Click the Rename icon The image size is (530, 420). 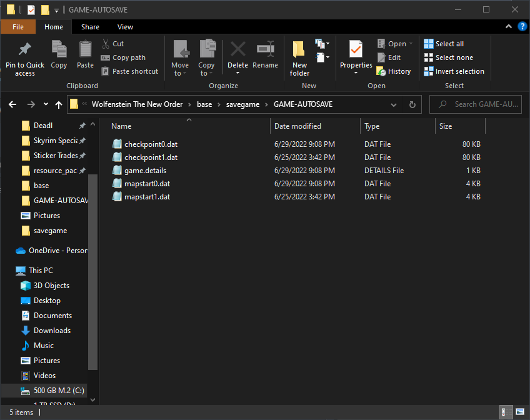tap(266, 49)
